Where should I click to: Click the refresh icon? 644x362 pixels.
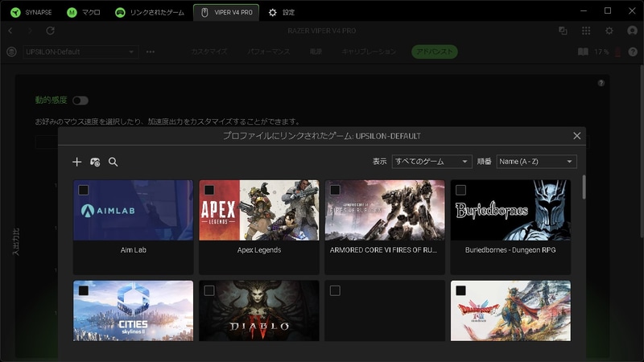(x=50, y=31)
